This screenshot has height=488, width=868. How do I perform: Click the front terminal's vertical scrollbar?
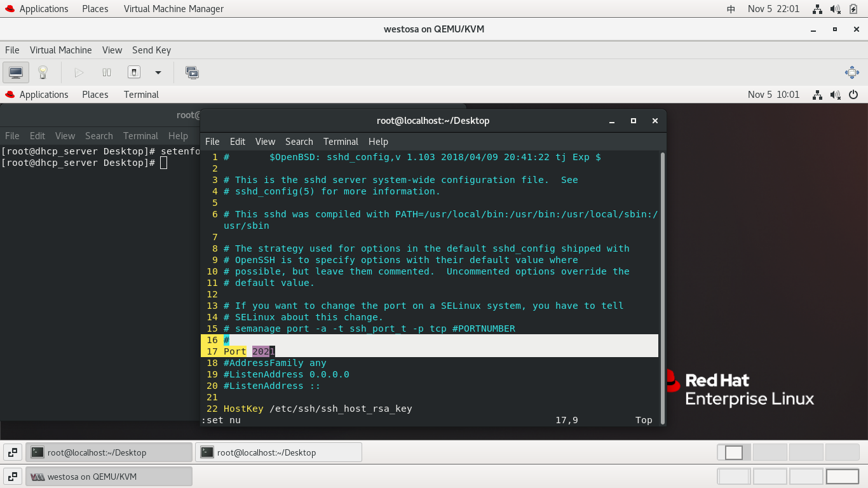coord(663,288)
